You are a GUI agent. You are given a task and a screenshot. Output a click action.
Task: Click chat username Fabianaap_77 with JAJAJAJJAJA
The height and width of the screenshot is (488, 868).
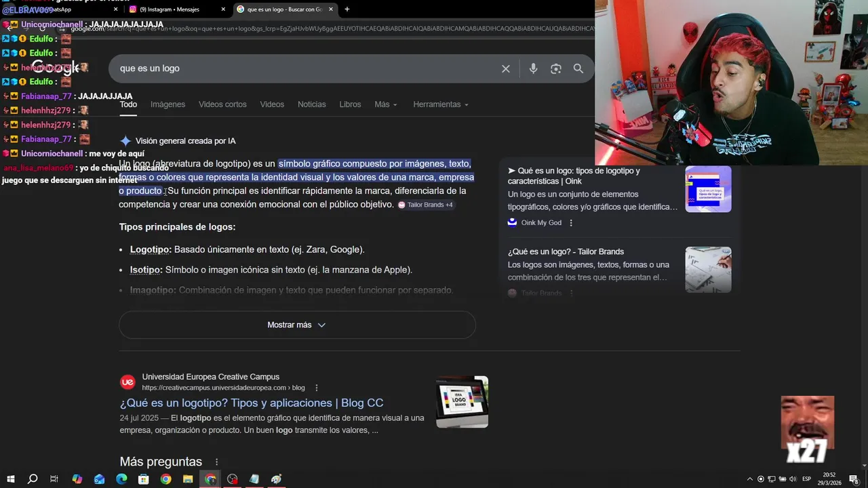coord(46,96)
